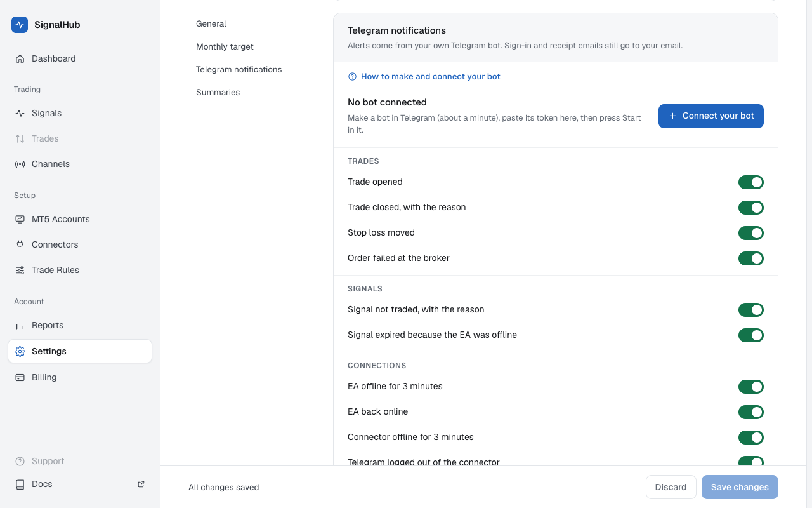Navigate to Signals page

(x=80, y=113)
